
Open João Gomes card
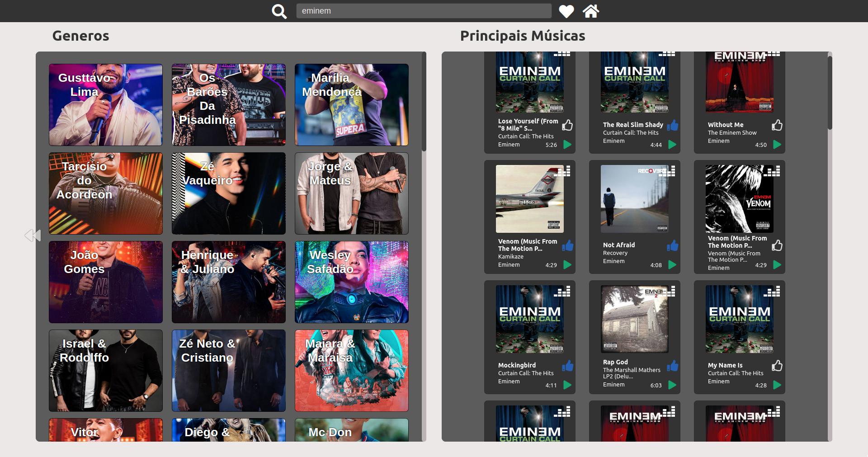click(106, 282)
